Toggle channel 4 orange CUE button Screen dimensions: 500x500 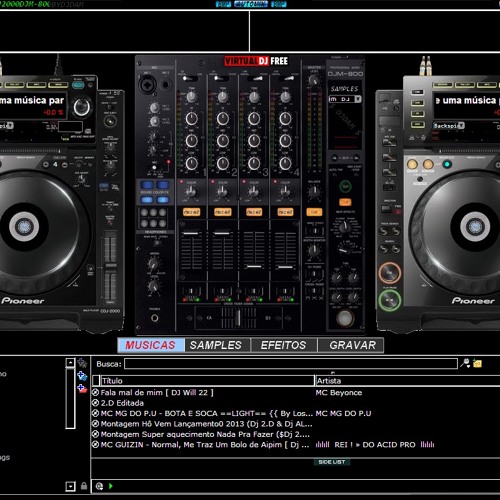pos(285,212)
